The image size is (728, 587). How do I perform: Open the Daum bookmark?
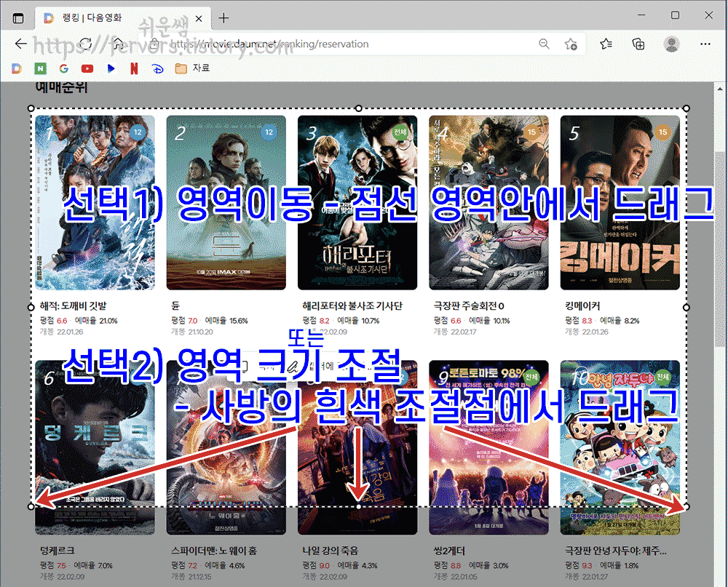point(16,68)
